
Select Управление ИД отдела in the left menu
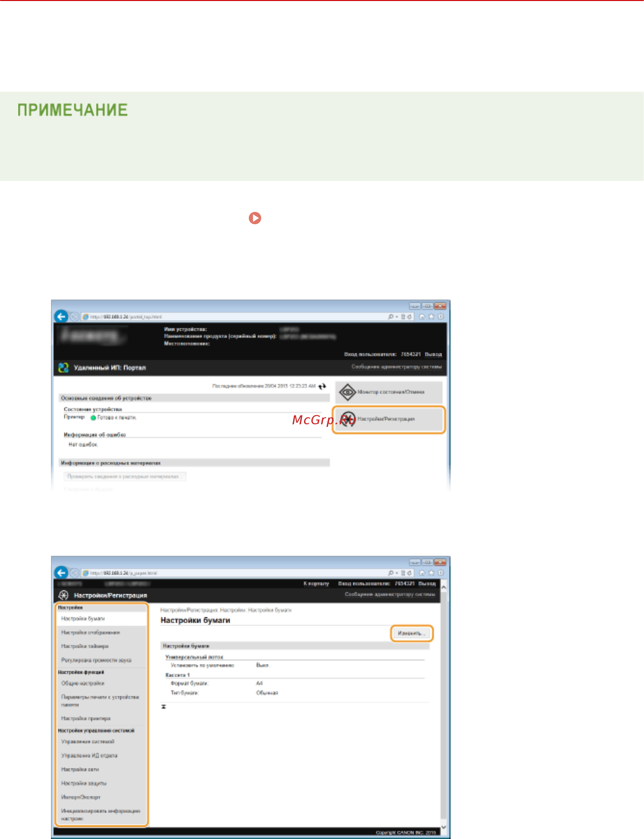pyautogui.click(x=102, y=755)
